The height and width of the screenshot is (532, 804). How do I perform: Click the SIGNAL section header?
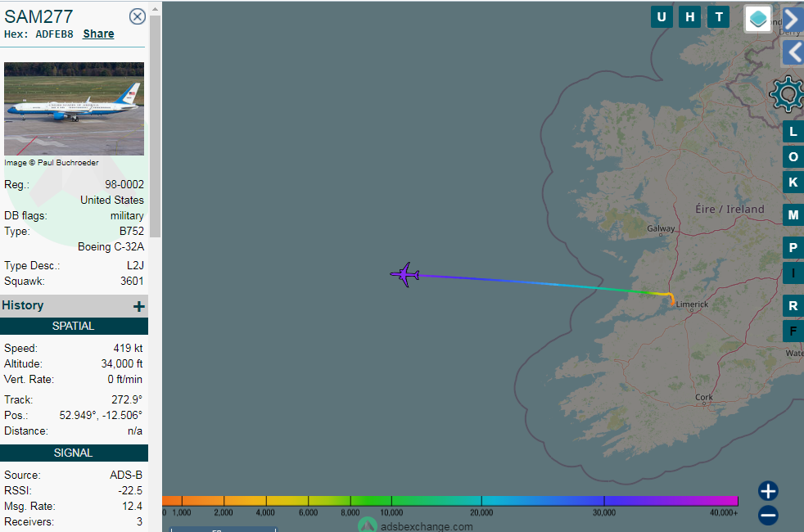74,453
